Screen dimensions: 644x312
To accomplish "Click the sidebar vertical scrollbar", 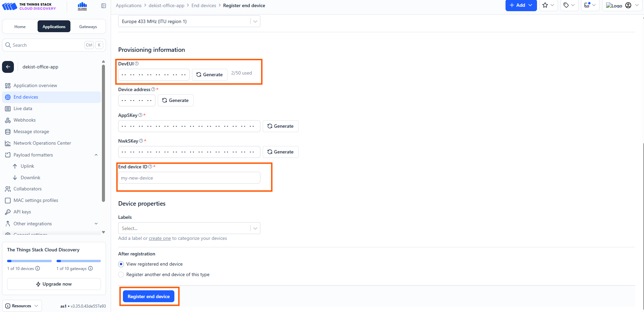I will [103, 132].
